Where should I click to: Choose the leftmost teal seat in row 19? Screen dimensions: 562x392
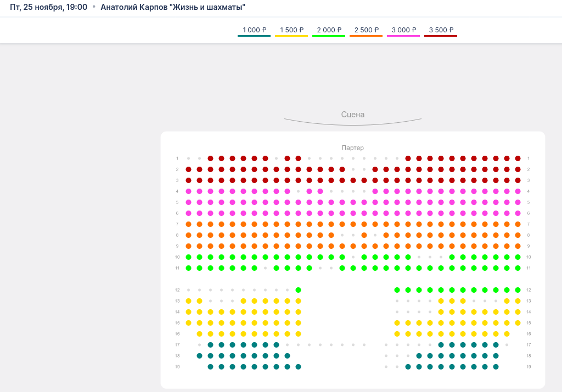click(x=210, y=367)
